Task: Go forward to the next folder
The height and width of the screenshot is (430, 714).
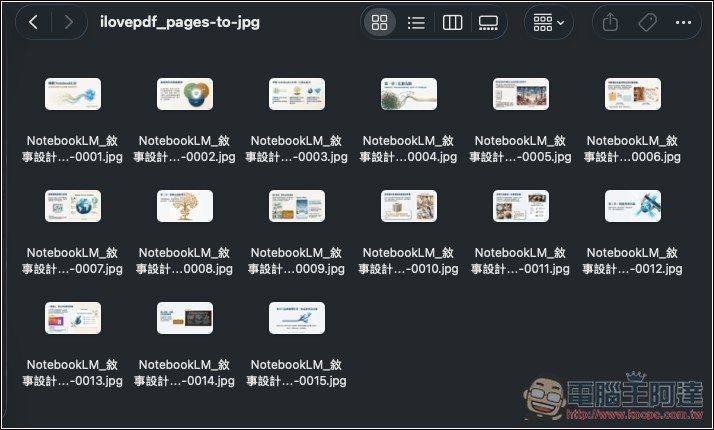Action: 69,22
